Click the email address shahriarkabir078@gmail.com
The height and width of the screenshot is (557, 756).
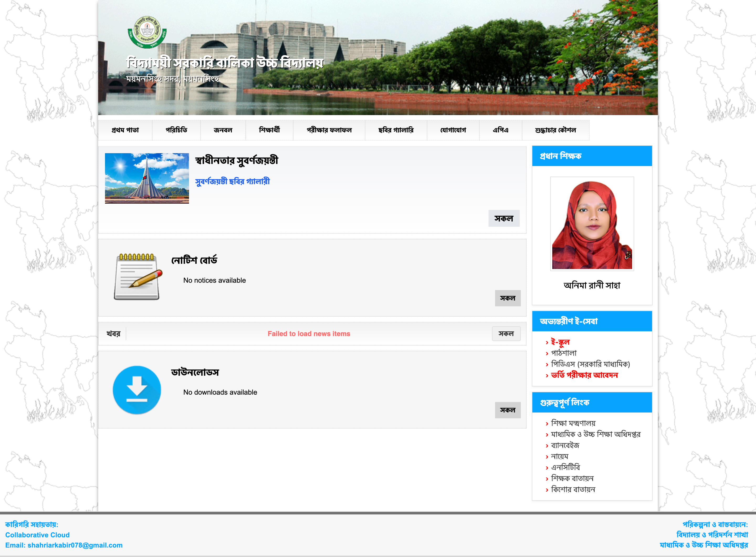(75, 545)
